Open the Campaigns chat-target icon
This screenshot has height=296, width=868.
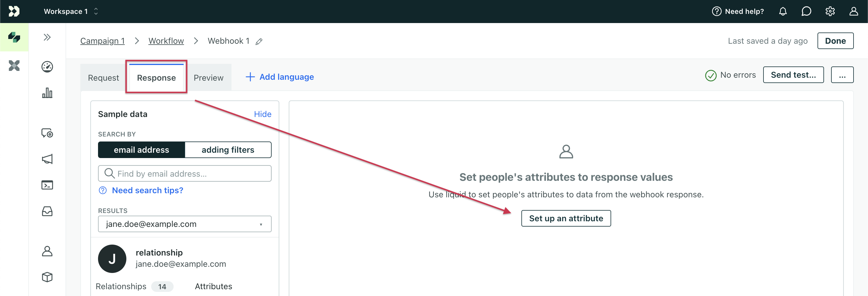pyautogui.click(x=47, y=133)
